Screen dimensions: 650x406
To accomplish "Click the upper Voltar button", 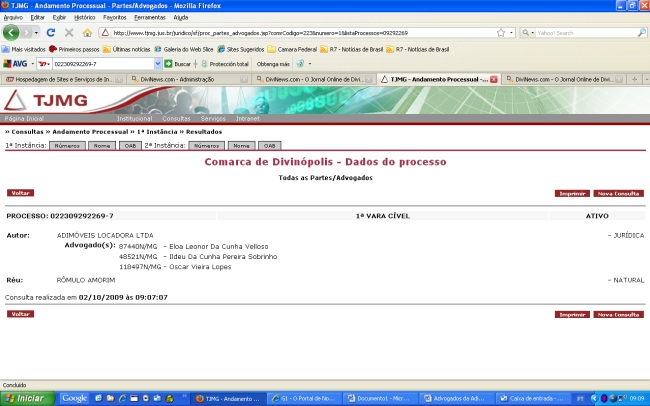I will pyautogui.click(x=20, y=193).
